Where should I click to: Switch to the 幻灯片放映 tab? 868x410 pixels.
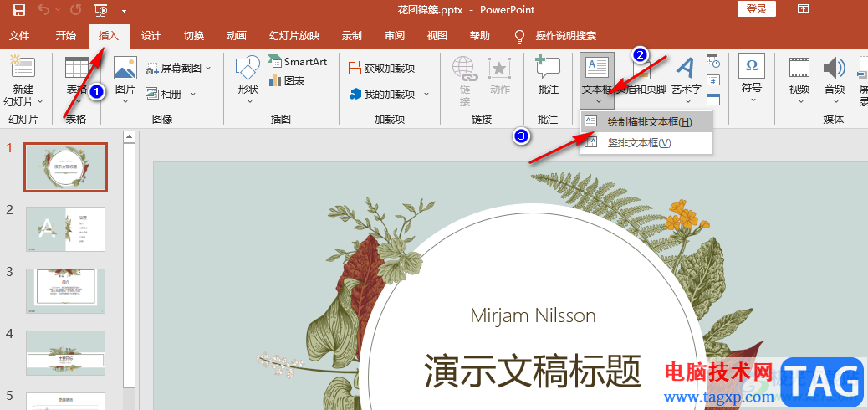point(294,36)
